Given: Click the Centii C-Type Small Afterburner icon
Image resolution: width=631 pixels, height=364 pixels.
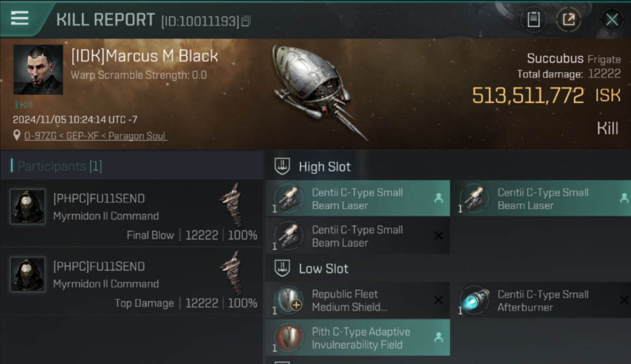Looking at the screenshot, I should point(474,300).
